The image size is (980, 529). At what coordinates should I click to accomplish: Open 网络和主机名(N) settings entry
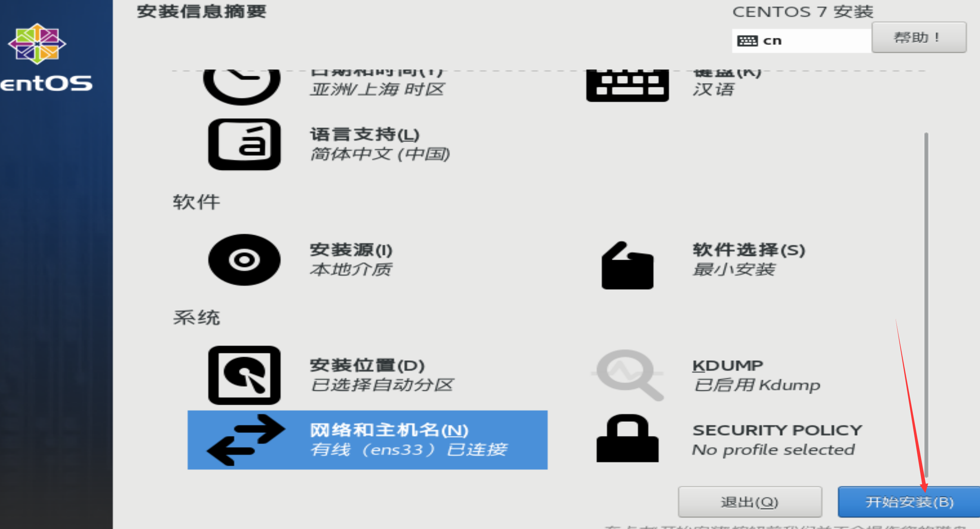[x=367, y=440]
